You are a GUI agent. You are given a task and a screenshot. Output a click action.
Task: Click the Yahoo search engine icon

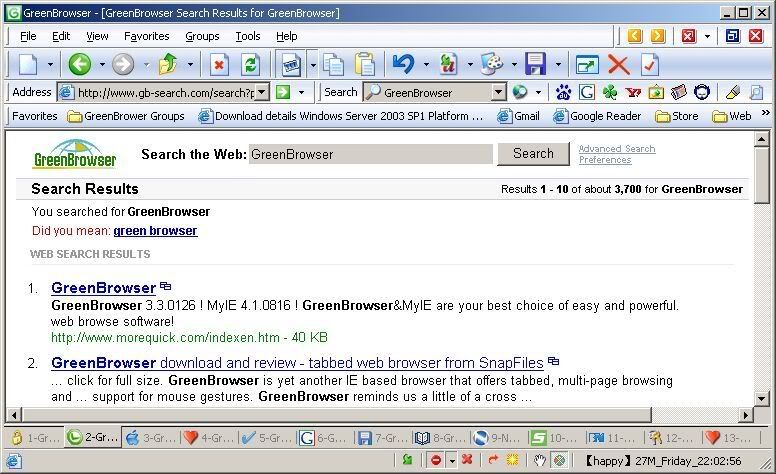[x=633, y=92]
